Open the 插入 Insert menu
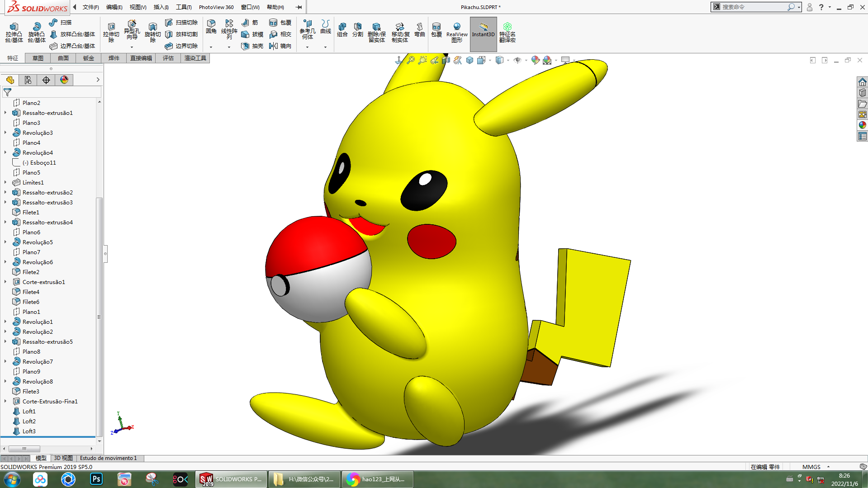 pos(161,7)
